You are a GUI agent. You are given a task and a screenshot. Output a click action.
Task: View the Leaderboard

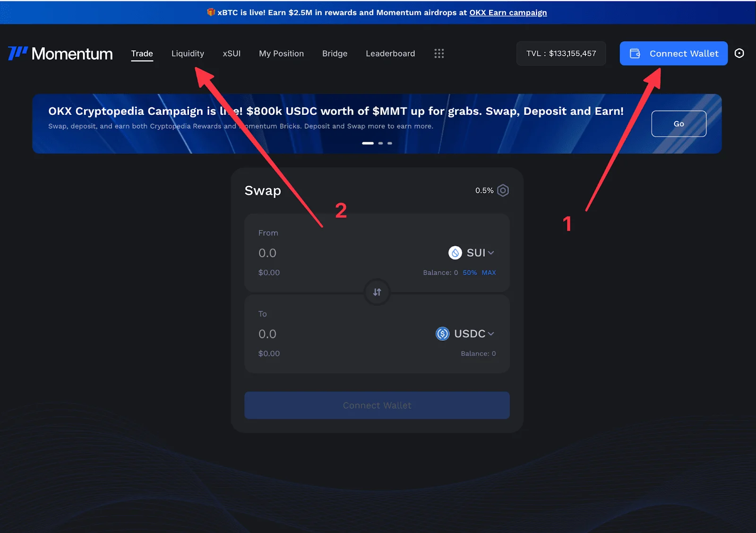pyautogui.click(x=390, y=53)
